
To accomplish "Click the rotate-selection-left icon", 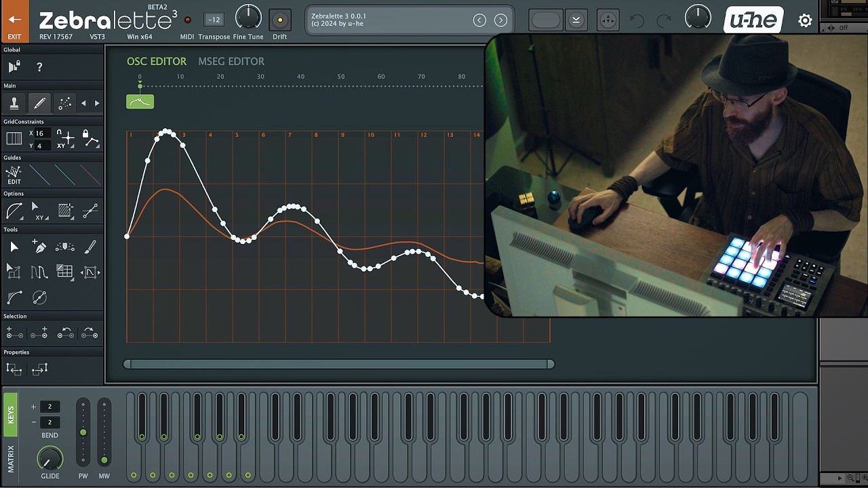I will pyautogui.click(x=65, y=333).
